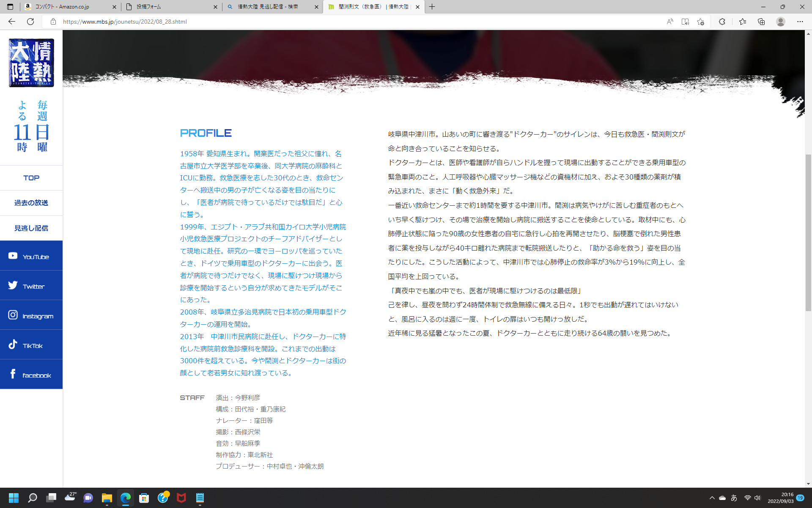Open the facebook sidebar link
Viewport: 812px width, 508px height.
pyautogui.click(x=31, y=374)
